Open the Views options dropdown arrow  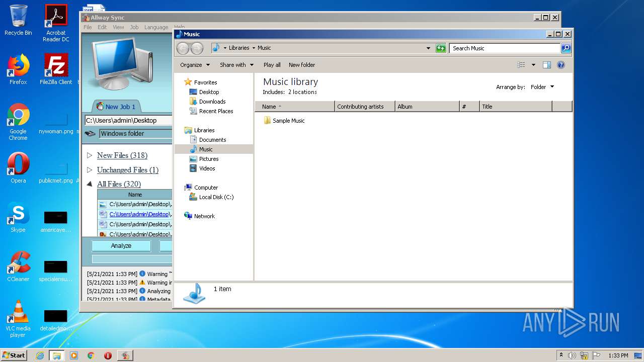[533, 65]
